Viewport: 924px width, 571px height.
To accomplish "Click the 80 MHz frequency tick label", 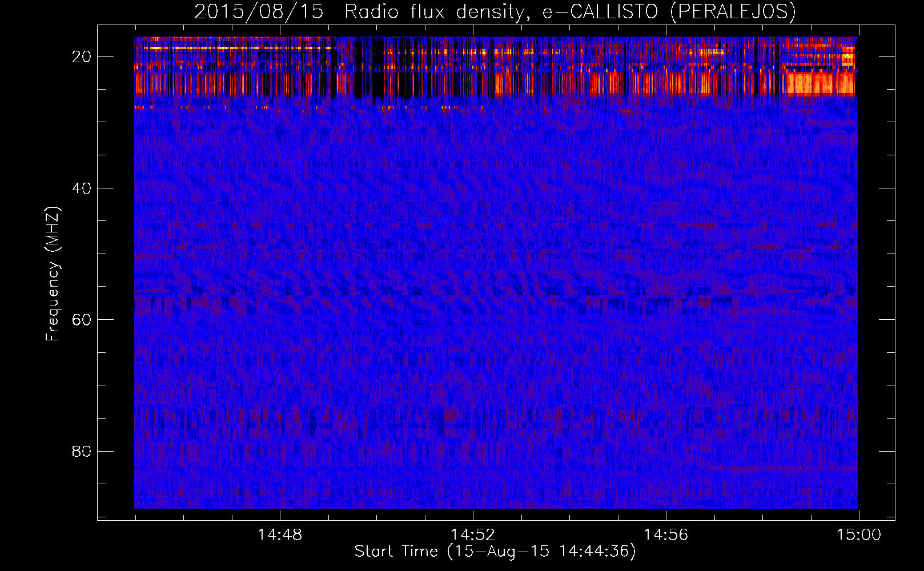I will point(82,452).
